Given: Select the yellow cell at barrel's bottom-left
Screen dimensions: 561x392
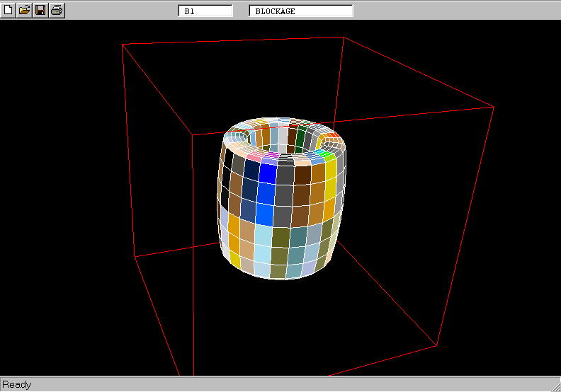Looking at the screenshot, I should click(235, 260).
